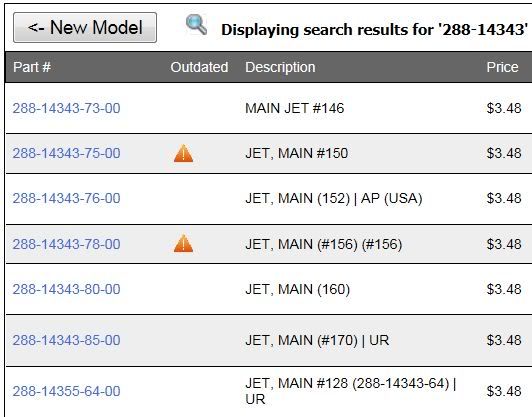
Task: Click the Price column header
Action: 502,67
